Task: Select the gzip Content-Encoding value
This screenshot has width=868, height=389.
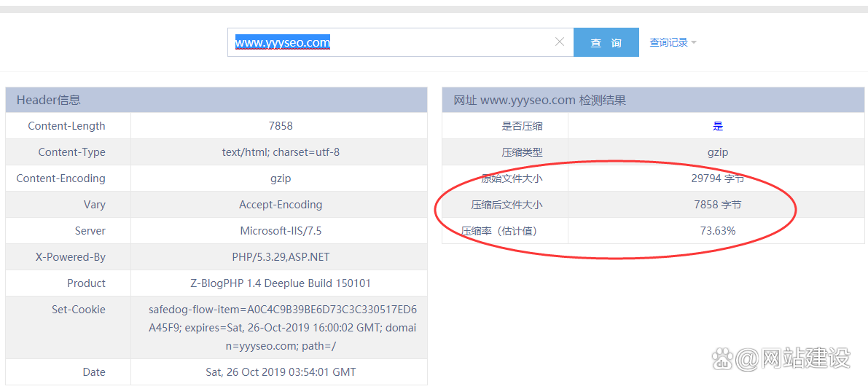Action: [280, 178]
